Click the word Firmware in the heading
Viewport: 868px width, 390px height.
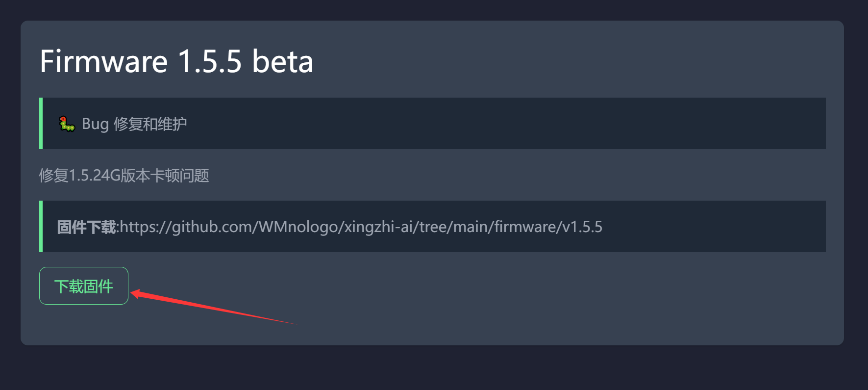click(x=104, y=62)
